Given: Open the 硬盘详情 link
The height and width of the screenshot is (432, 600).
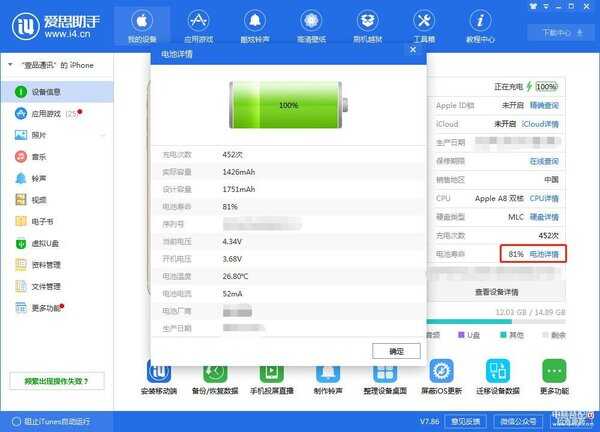Looking at the screenshot, I should pos(544,217).
